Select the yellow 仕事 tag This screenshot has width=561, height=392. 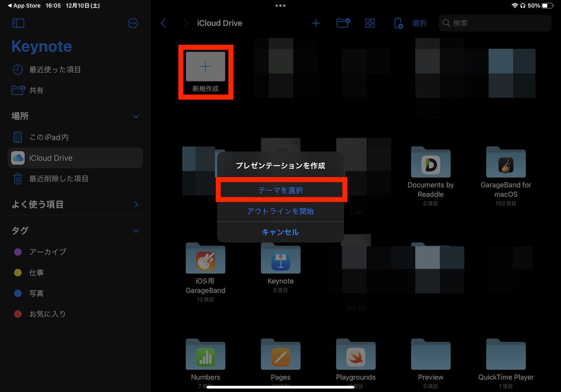75,273
